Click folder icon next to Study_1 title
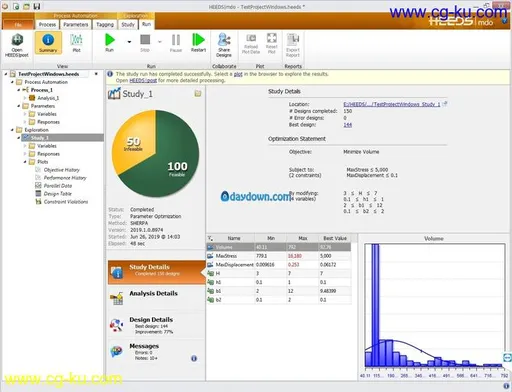Screen dimensions: 512x392 pyautogui.click(x=198, y=94)
